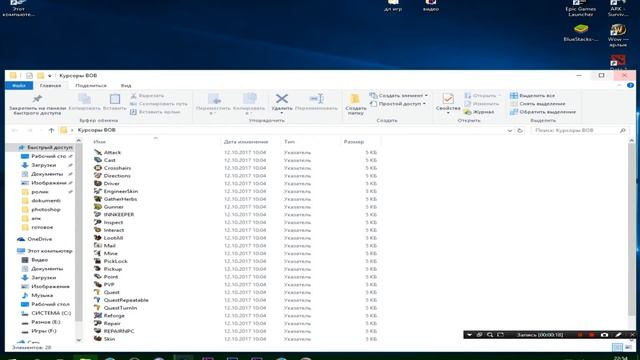Switch to large icons view in status bar
Image resolution: width=640 pixels, height=360 pixels.
tap(629, 347)
